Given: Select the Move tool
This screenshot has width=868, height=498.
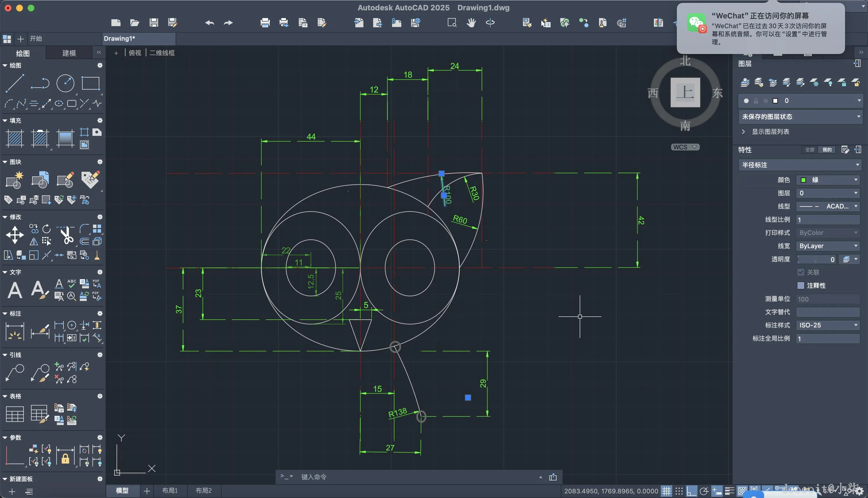Looking at the screenshot, I should (15, 235).
